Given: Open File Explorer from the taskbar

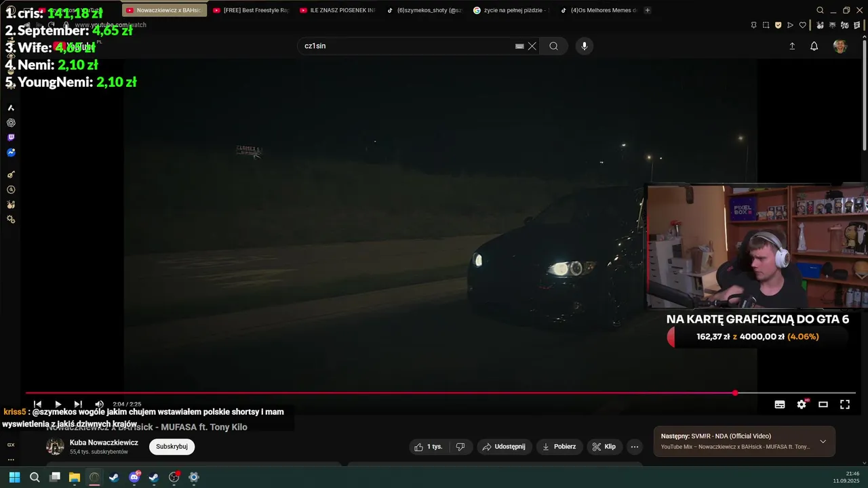Looking at the screenshot, I should 75,477.
